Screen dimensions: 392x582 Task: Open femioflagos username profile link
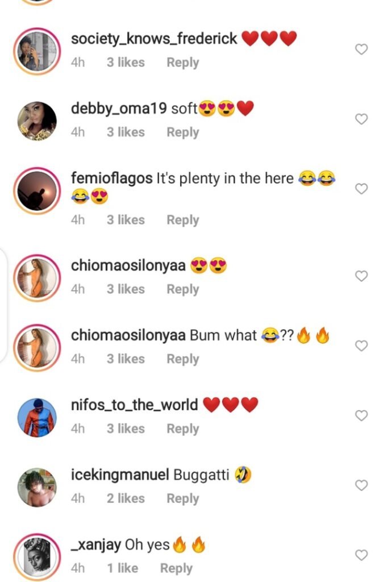(112, 178)
